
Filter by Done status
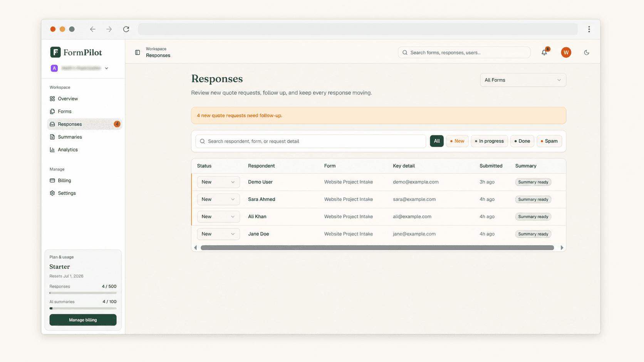click(x=522, y=141)
